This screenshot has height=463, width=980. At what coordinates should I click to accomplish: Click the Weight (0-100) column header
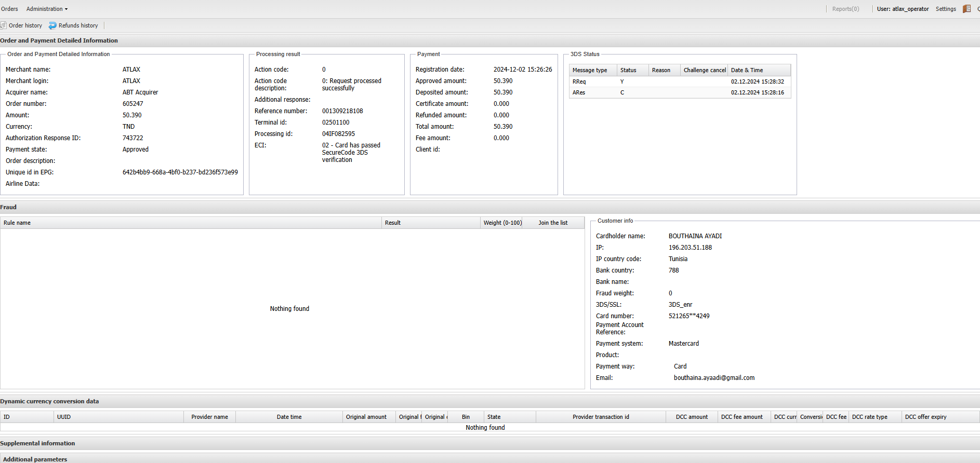[502, 223]
